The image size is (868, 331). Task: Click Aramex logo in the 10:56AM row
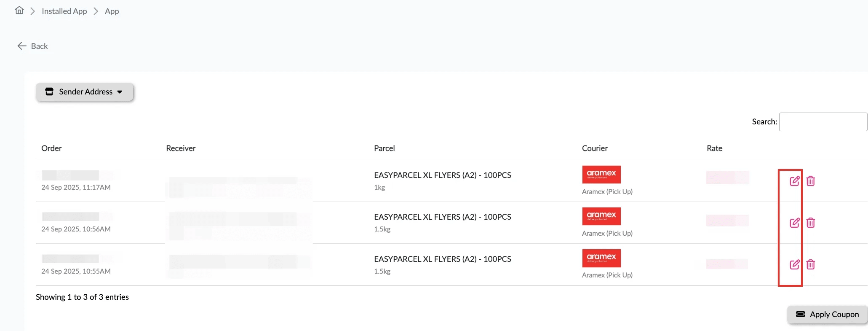click(x=601, y=216)
